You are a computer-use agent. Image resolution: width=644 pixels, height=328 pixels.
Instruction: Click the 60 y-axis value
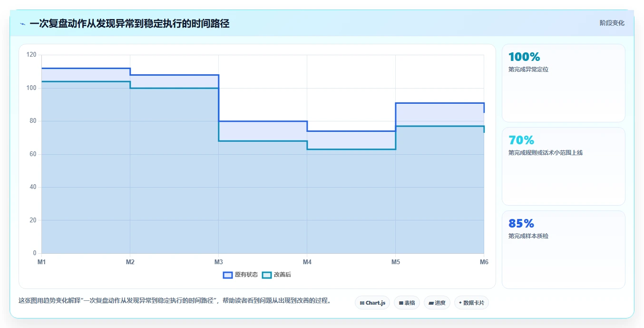[x=33, y=154]
